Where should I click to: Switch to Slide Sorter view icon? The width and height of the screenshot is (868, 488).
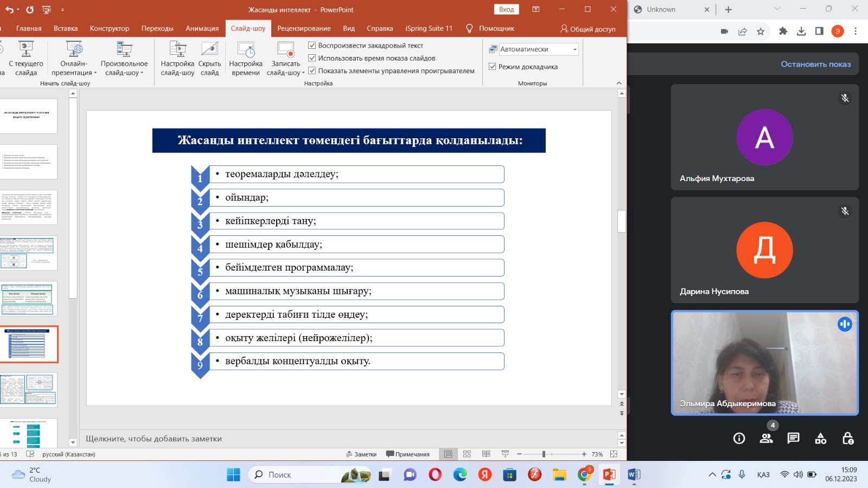(467, 454)
